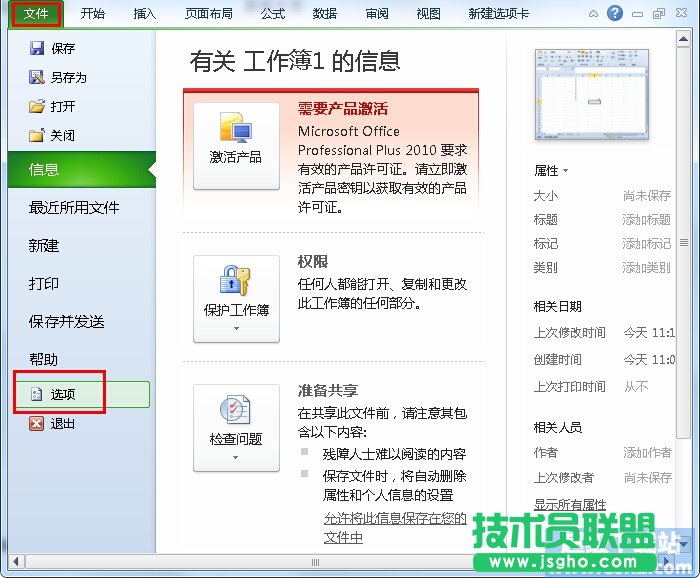Select Recent Files in the sidebar
Screen dimensions: 700x578
tap(74, 208)
